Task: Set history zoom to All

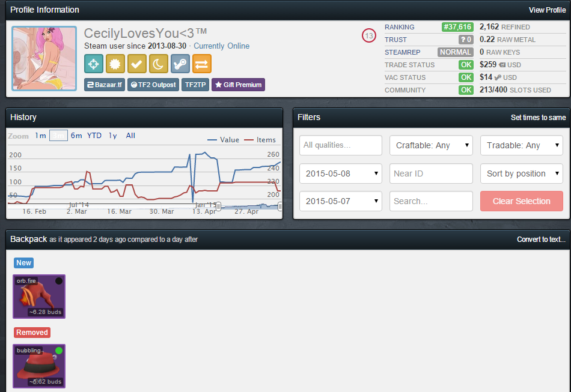Action: [x=130, y=136]
